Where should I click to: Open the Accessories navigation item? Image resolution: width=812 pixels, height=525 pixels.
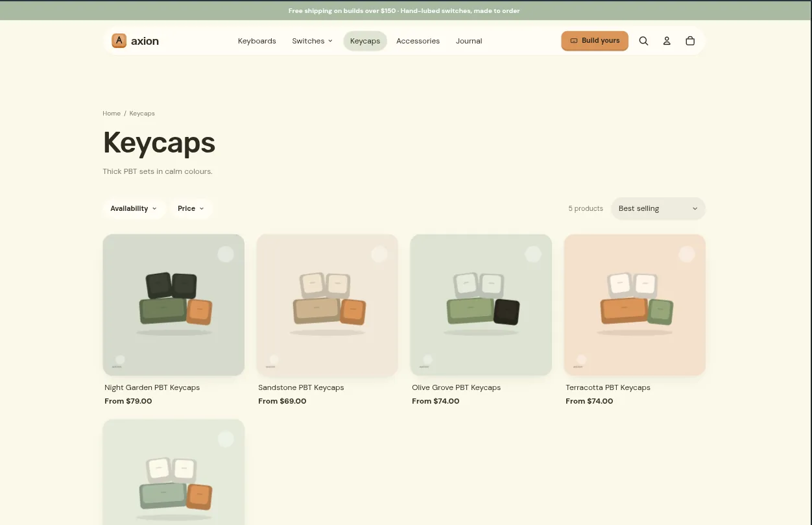tap(418, 41)
